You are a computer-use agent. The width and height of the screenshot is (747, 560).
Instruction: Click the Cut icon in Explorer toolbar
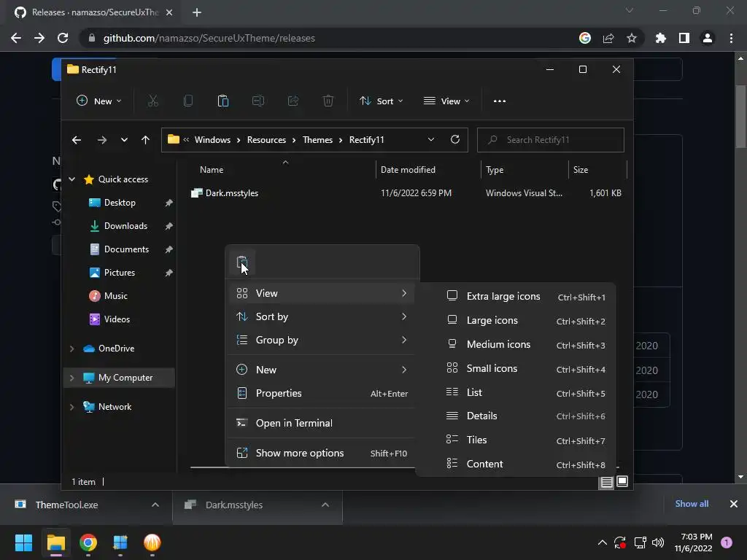(153, 101)
